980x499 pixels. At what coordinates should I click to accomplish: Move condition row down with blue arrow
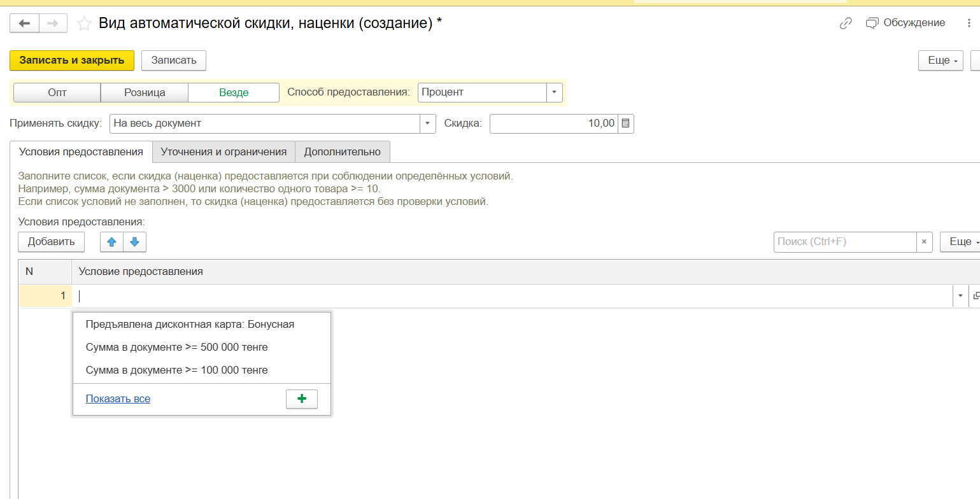[134, 242]
